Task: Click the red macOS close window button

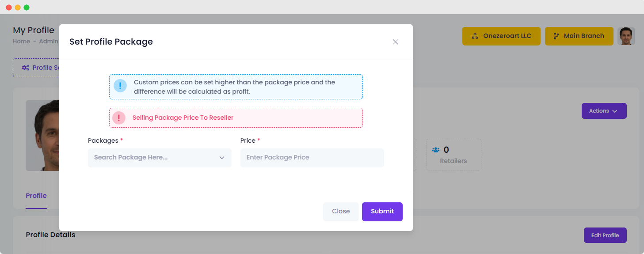Action: [x=9, y=8]
